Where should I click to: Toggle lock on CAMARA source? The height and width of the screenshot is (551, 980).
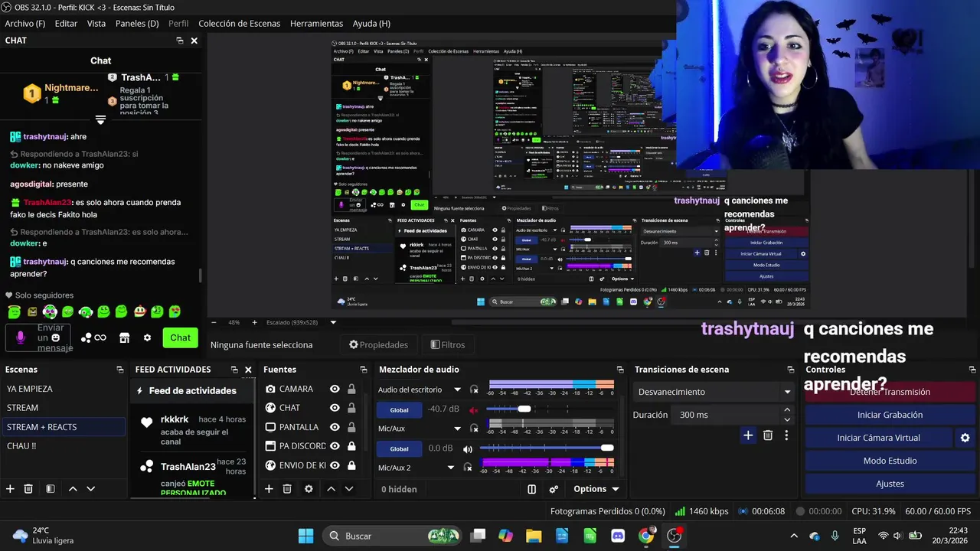[351, 389]
